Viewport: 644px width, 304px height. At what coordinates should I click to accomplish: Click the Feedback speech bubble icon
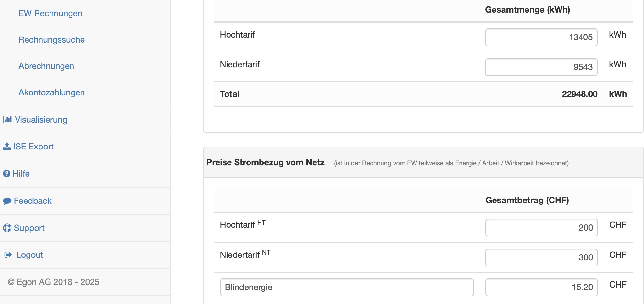click(7, 201)
